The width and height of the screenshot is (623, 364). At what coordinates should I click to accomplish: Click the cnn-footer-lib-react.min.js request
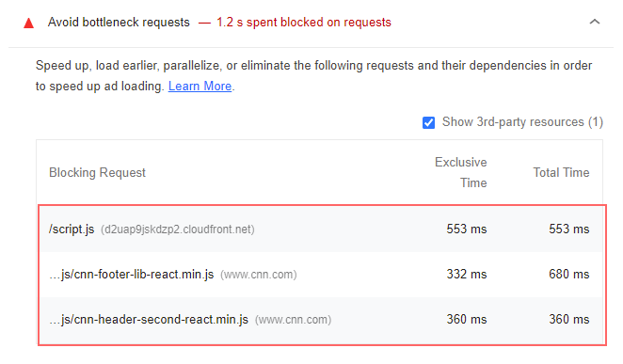(x=132, y=275)
